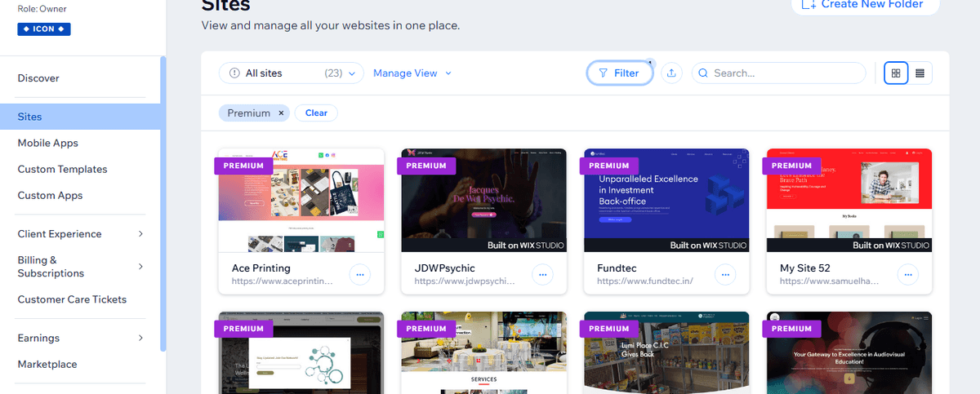Focus the sites Search field
The height and width of the screenshot is (394, 980).
(x=778, y=73)
